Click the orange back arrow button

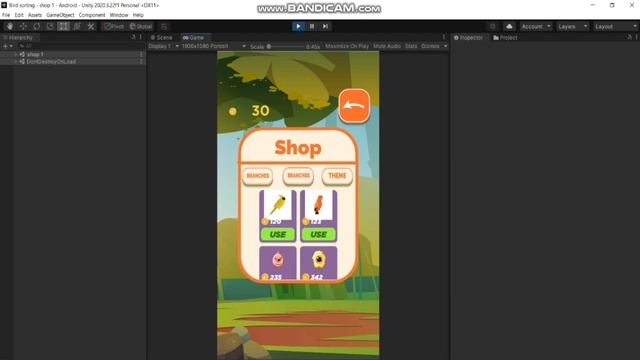[354, 106]
